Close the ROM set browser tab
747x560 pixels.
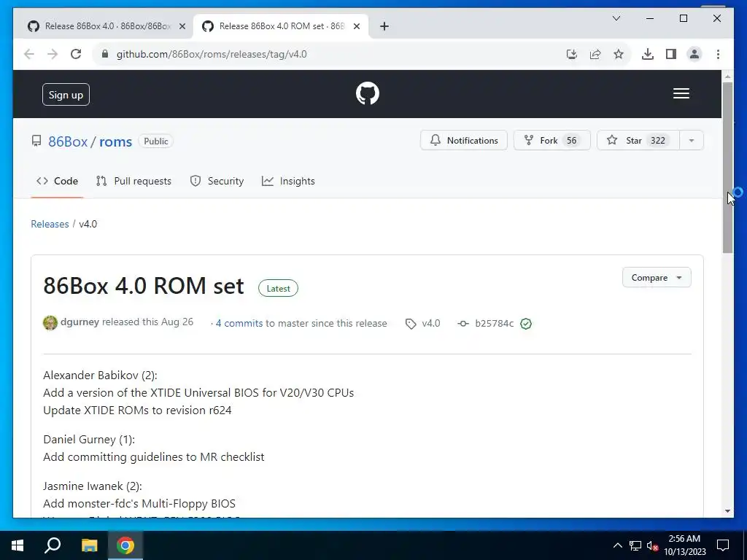[356, 26]
